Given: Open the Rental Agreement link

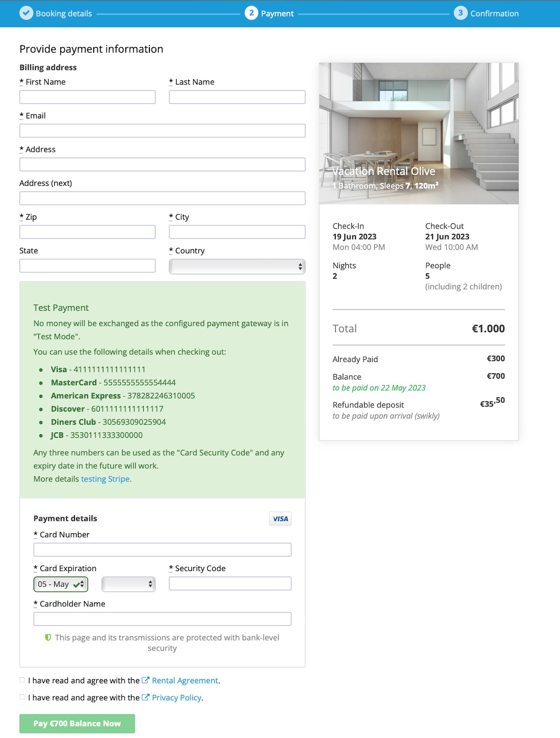Looking at the screenshot, I should point(185,681).
